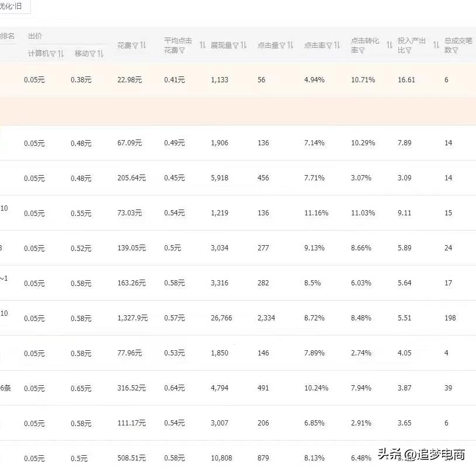Open the 点击量 column filter icon

[x=283, y=45]
